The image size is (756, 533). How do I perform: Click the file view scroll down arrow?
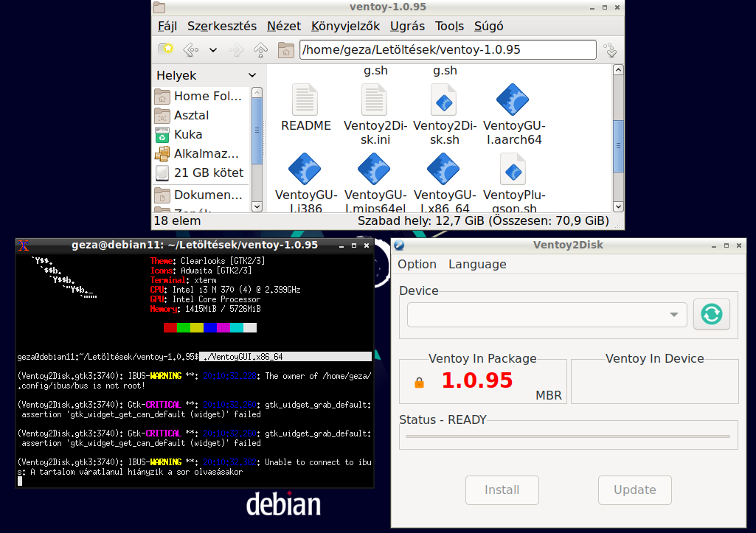pyautogui.click(x=618, y=206)
